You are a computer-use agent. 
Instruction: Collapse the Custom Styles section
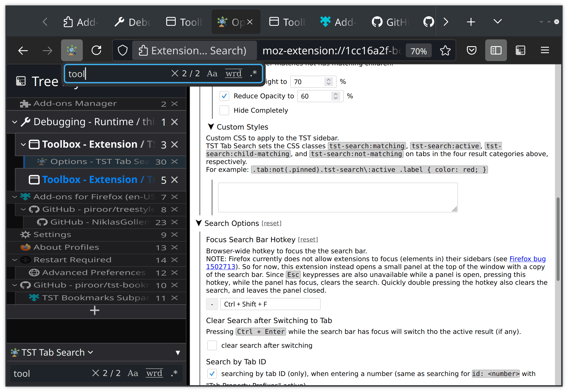pyautogui.click(x=211, y=127)
